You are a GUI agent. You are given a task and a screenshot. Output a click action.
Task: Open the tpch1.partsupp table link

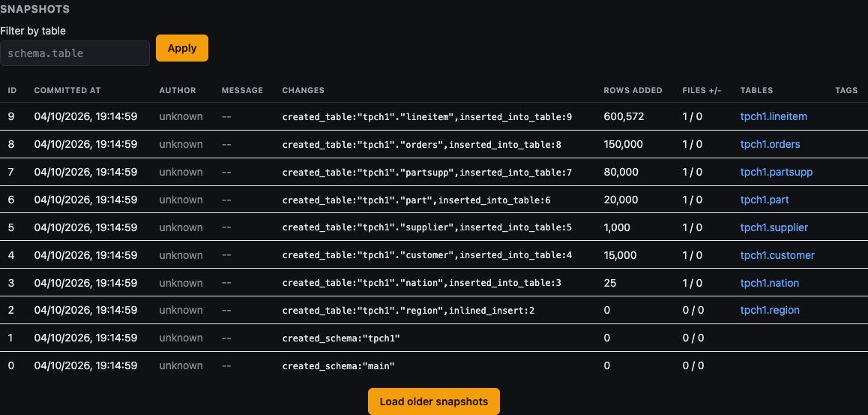777,172
